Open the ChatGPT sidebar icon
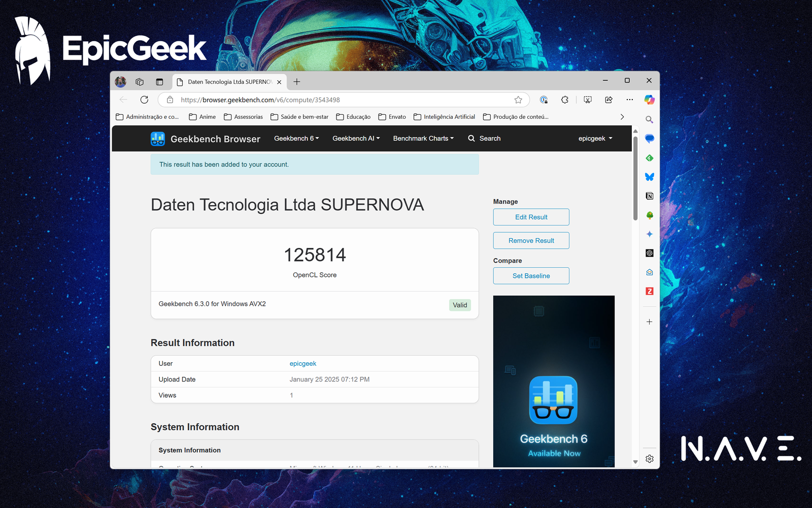Image resolution: width=812 pixels, height=508 pixels. click(649, 253)
